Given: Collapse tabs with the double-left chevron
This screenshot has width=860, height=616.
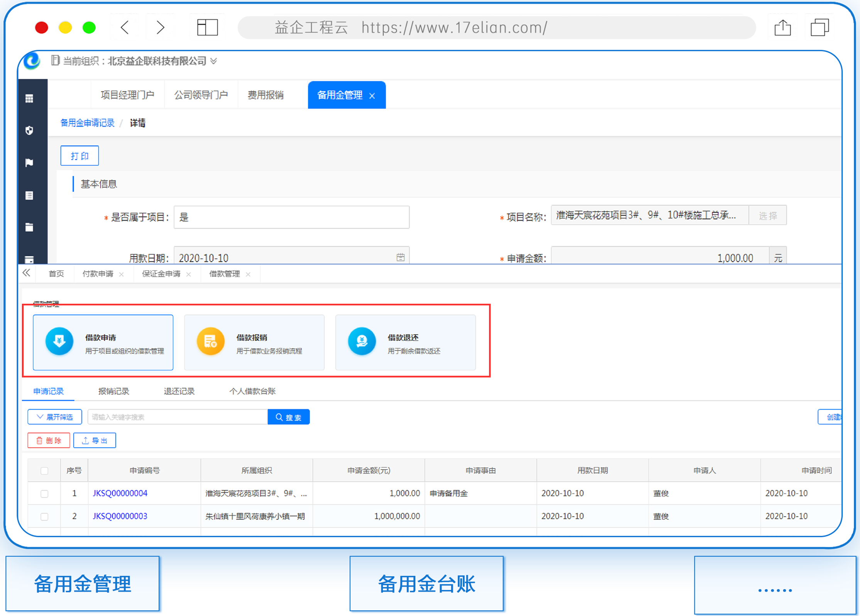Looking at the screenshot, I should tap(26, 273).
